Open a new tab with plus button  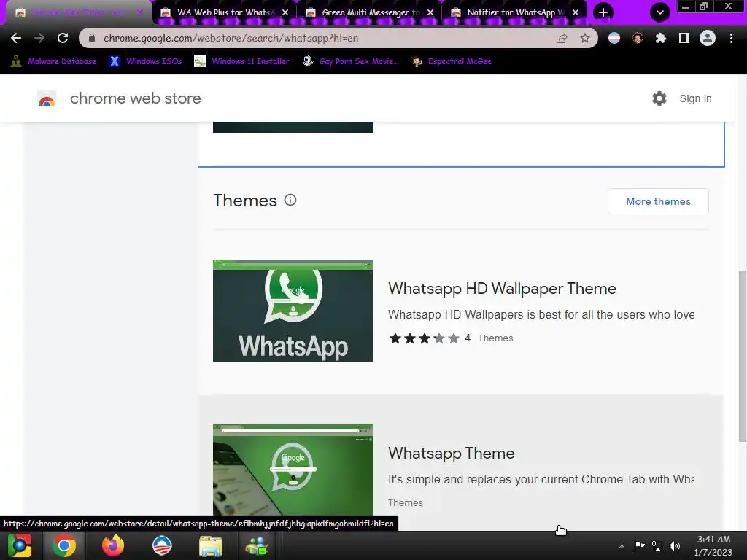coord(603,12)
